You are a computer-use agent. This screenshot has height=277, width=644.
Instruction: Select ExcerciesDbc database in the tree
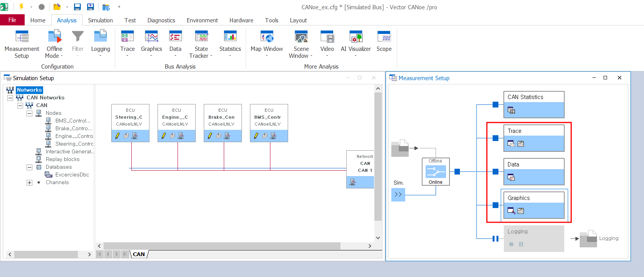72,175
